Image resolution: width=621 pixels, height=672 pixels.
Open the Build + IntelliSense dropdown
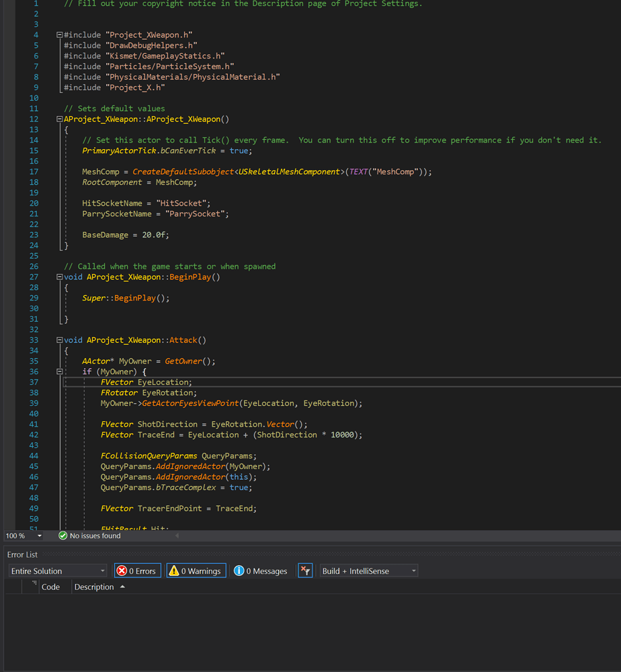point(368,571)
